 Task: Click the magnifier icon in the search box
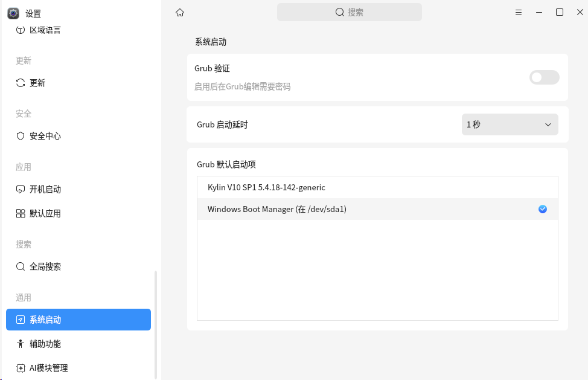coord(340,12)
